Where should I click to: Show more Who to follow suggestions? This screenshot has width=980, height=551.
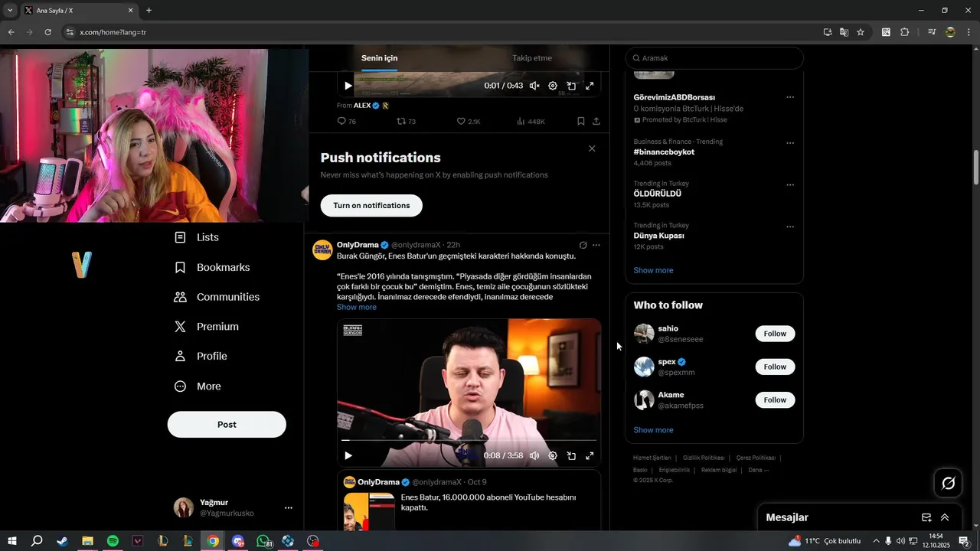point(653,430)
